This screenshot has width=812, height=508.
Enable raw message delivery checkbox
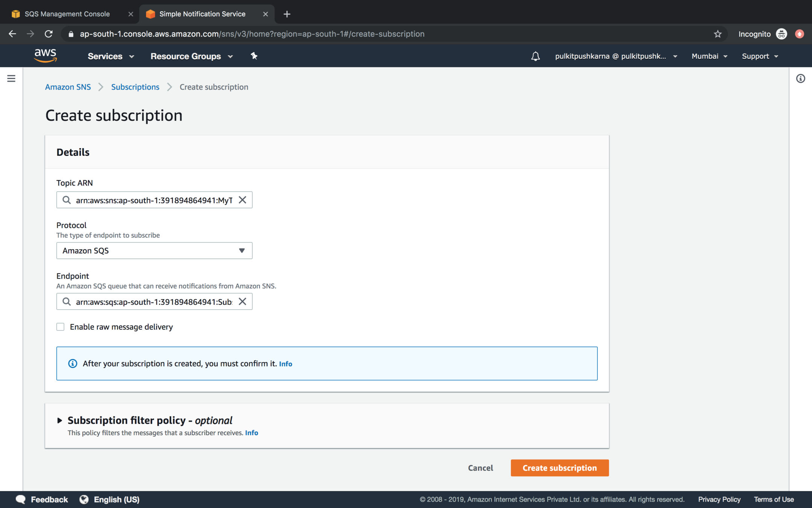pyautogui.click(x=61, y=327)
